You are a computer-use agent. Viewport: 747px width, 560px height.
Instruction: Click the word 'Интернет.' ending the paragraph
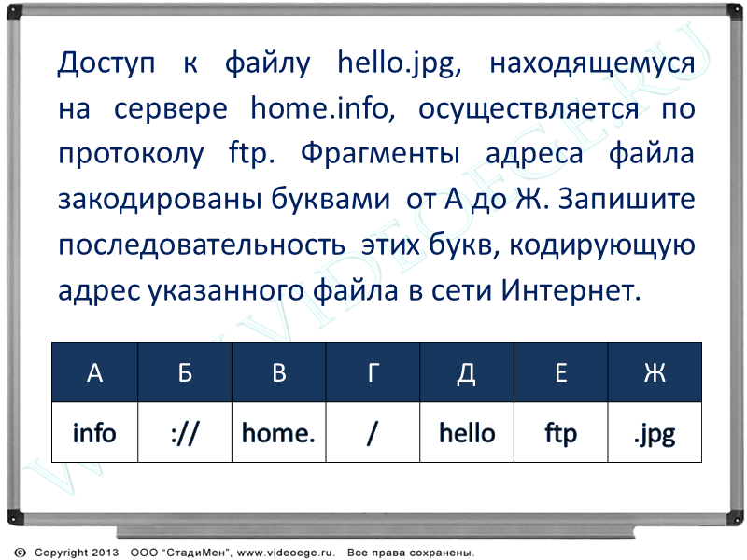click(x=571, y=289)
